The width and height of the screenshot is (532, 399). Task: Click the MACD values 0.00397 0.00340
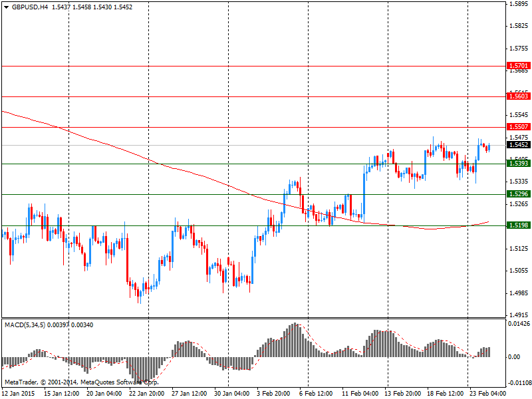point(70,325)
